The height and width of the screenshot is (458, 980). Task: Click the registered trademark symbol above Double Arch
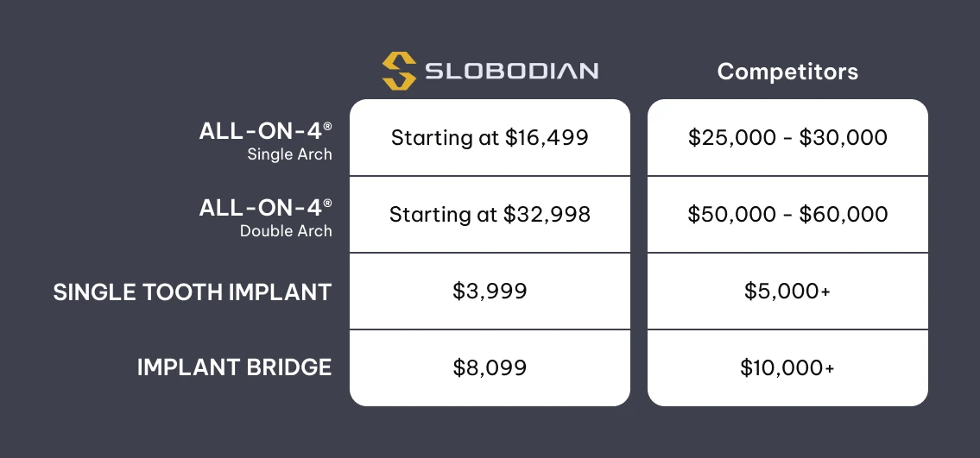(327, 201)
